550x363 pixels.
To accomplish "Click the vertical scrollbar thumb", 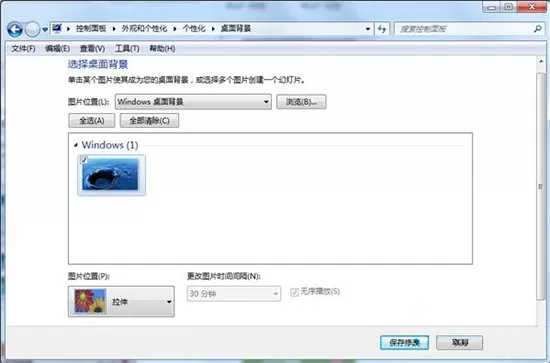I will coord(541,186).
